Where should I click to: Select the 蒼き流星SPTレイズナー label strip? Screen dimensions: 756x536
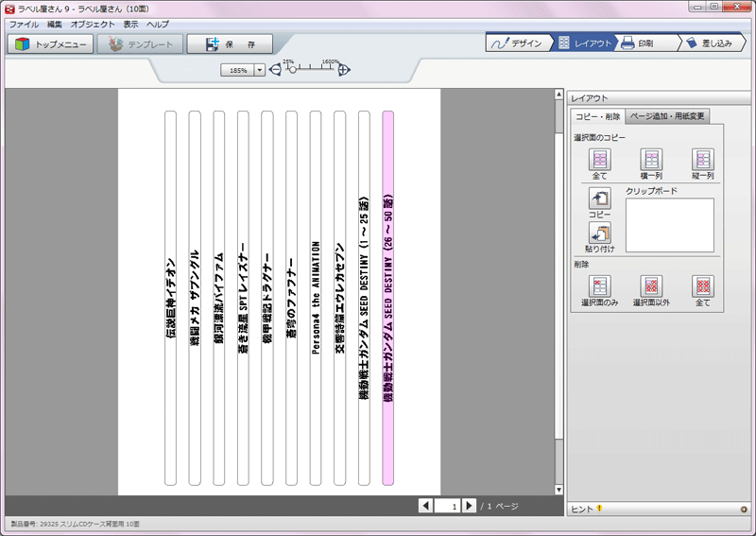(x=243, y=298)
